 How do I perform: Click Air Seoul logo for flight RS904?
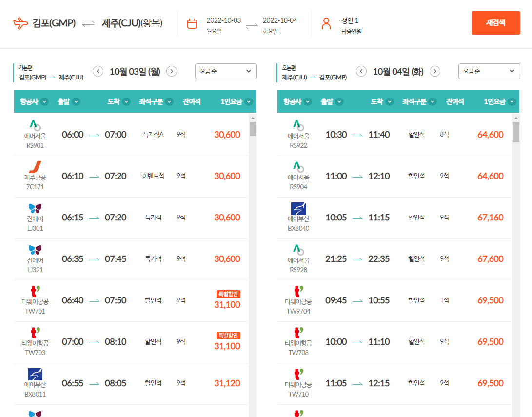click(x=298, y=167)
